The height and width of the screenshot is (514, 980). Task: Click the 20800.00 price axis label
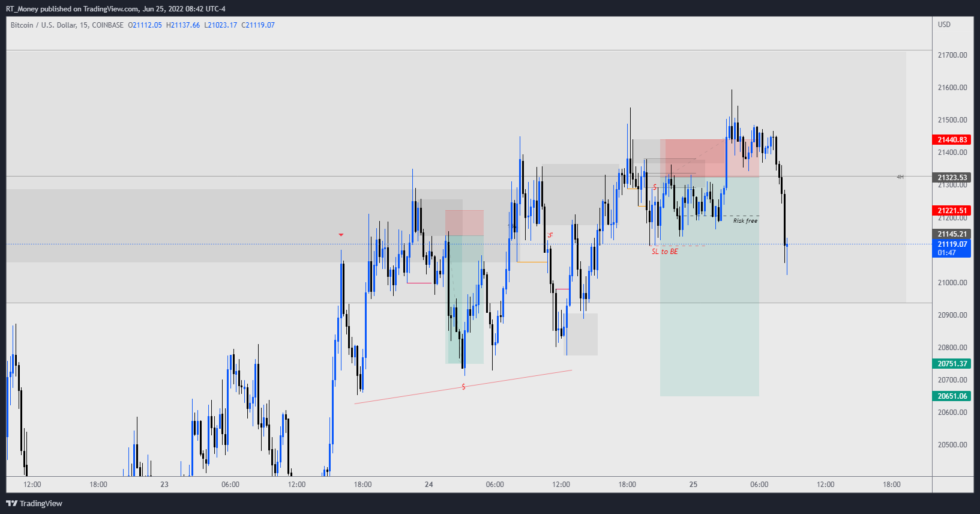pos(952,348)
